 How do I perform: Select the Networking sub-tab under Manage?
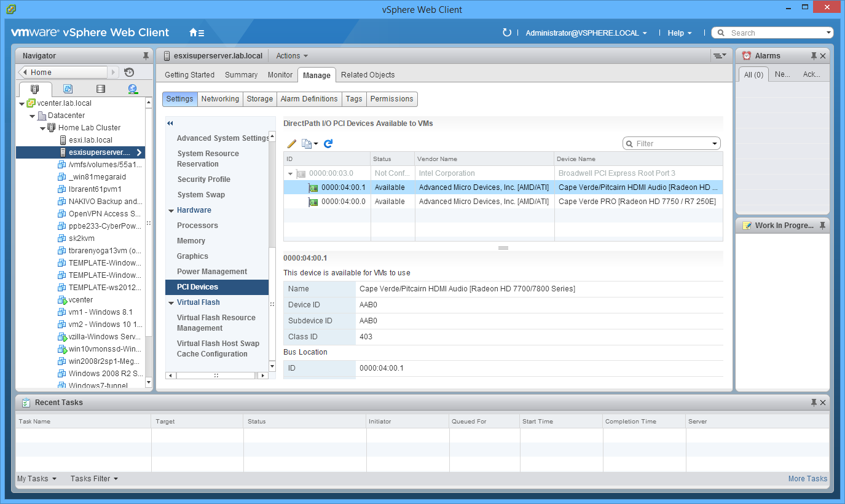[x=220, y=99]
